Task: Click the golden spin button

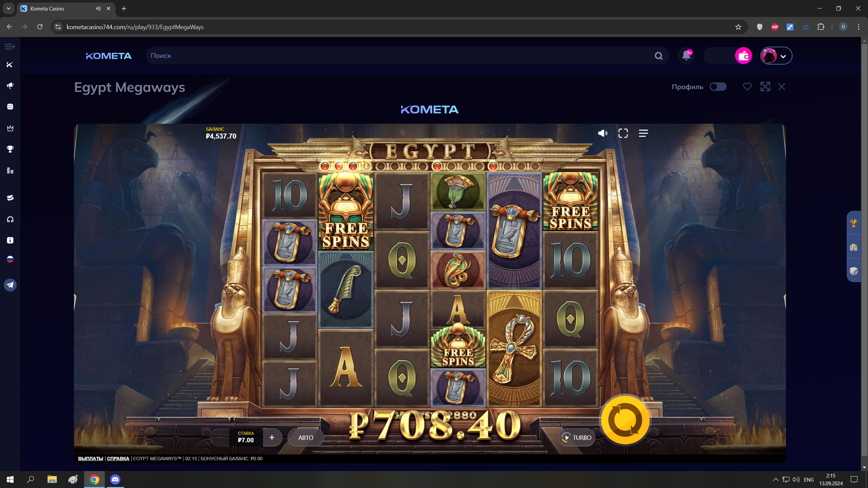Action: pos(625,420)
